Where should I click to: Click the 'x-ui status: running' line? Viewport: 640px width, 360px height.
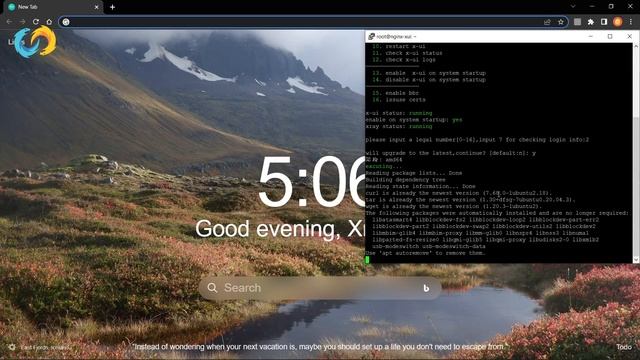[399, 113]
